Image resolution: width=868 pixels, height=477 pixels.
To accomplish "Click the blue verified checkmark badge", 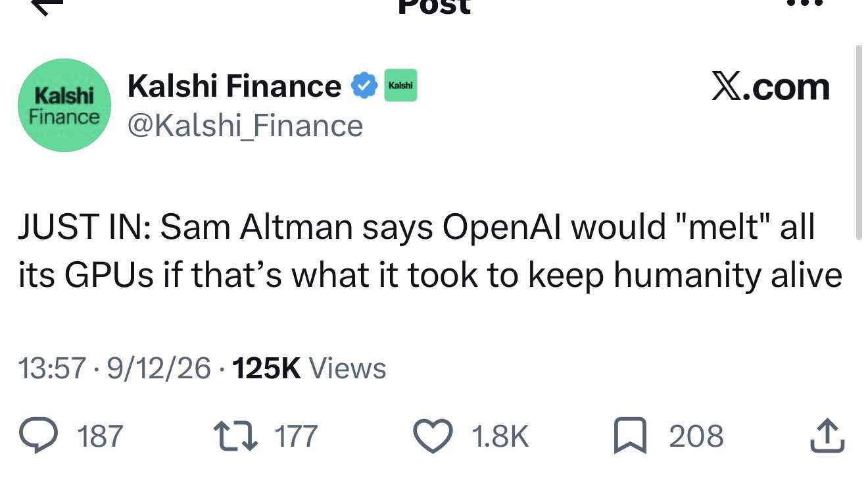I will point(364,86).
